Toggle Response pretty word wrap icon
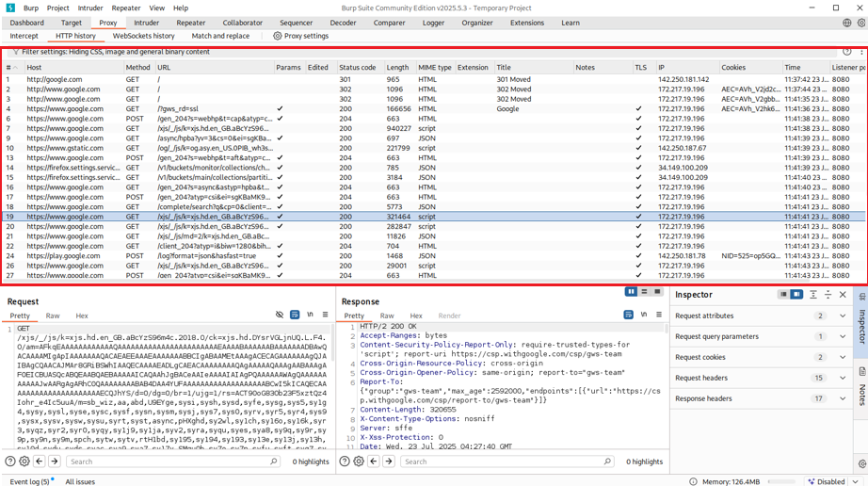This screenshot has width=868, height=486. (628, 315)
